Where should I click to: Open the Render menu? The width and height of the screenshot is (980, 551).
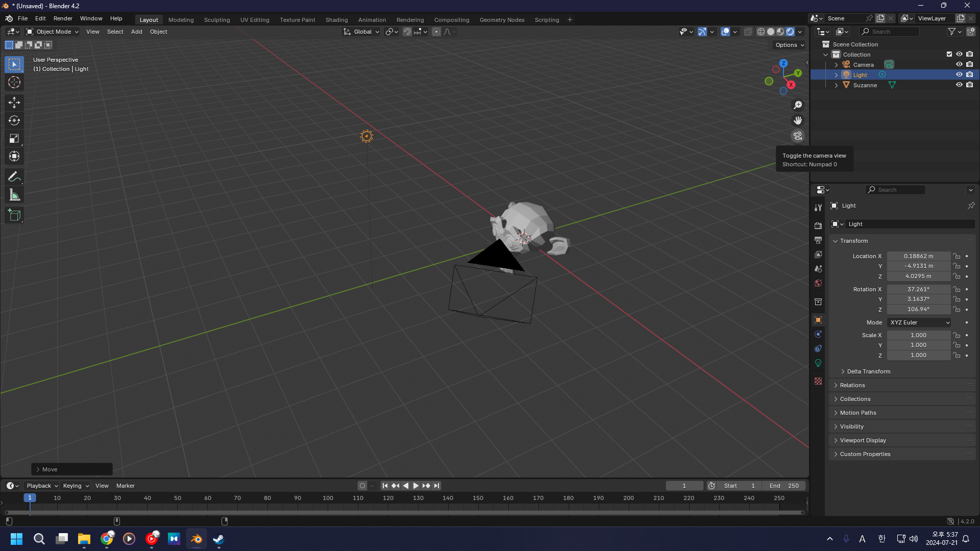click(63, 18)
